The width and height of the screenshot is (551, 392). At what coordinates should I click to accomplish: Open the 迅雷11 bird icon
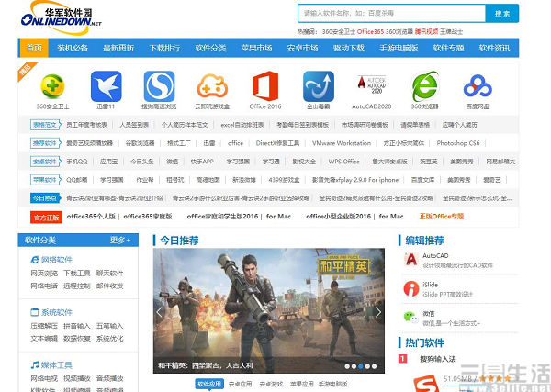(x=107, y=86)
